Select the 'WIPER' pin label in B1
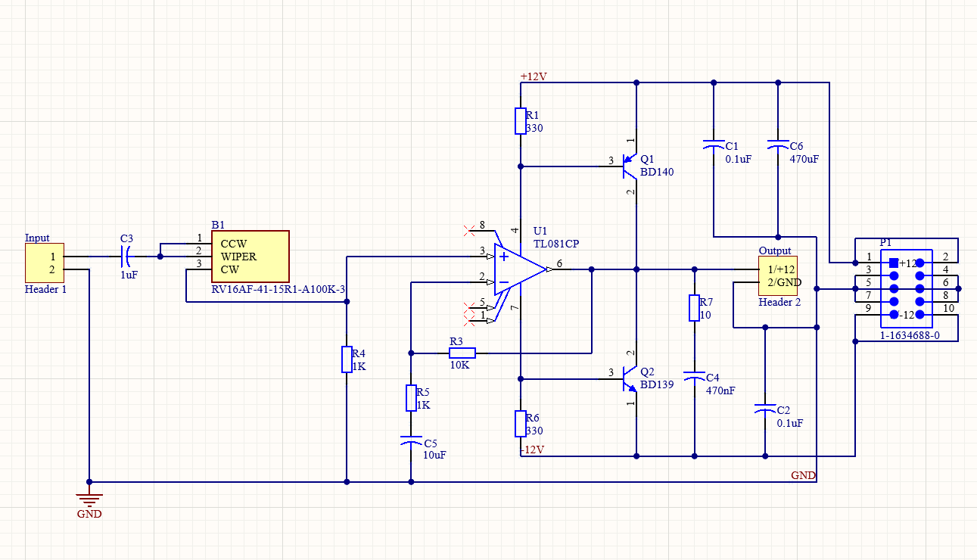Screen dimensions: 977x560 (x=238, y=257)
